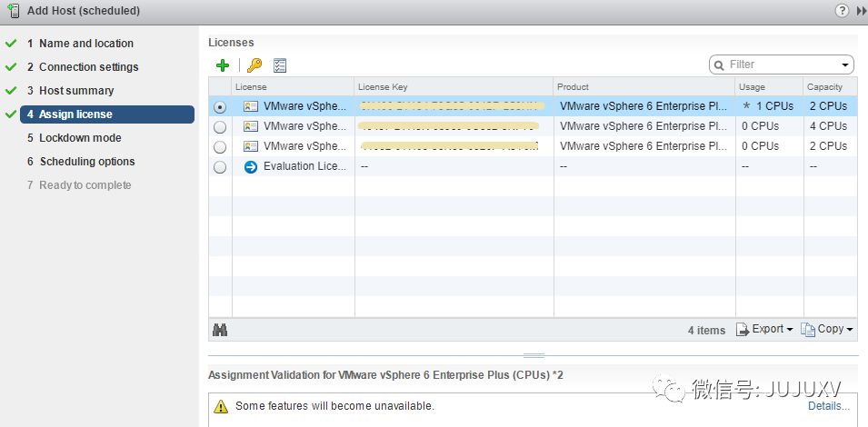Select the license with 4 CPUs capacity

click(x=220, y=127)
